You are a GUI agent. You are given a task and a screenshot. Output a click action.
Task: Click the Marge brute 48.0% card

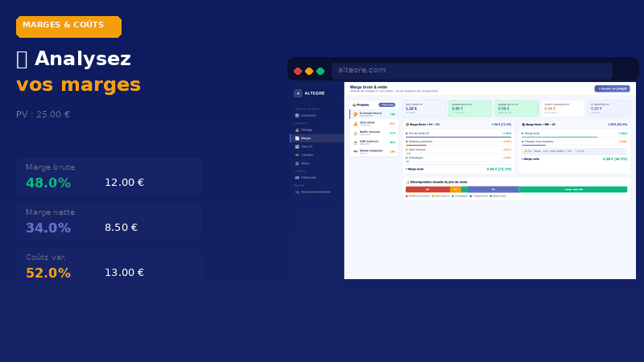(109, 176)
